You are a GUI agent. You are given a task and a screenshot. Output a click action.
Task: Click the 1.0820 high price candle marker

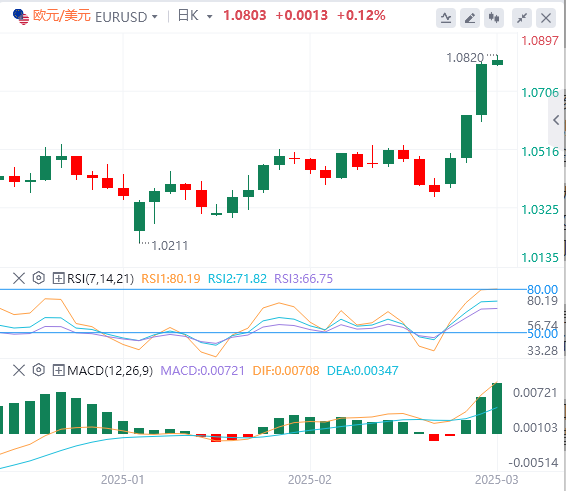pos(465,57)
